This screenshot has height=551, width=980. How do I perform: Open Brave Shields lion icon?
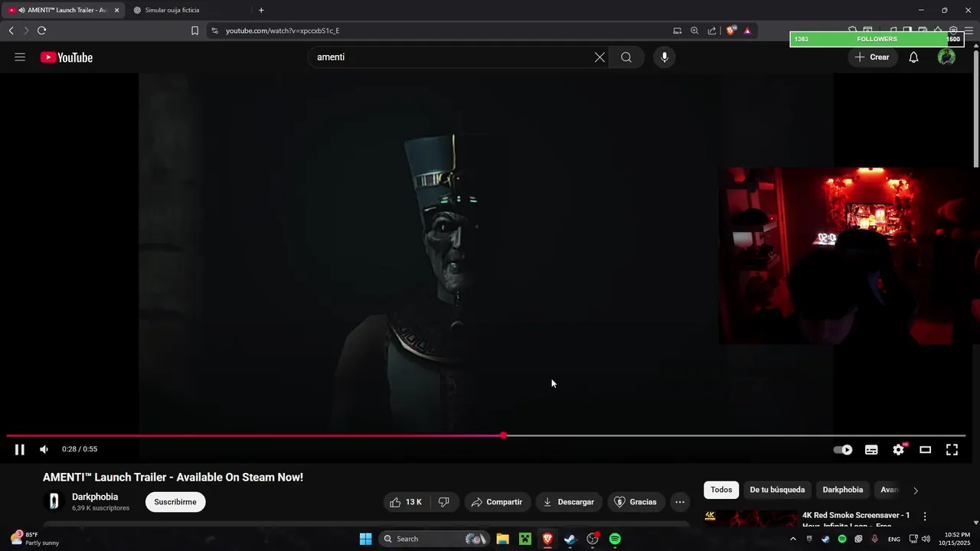(x=731, y=31)
